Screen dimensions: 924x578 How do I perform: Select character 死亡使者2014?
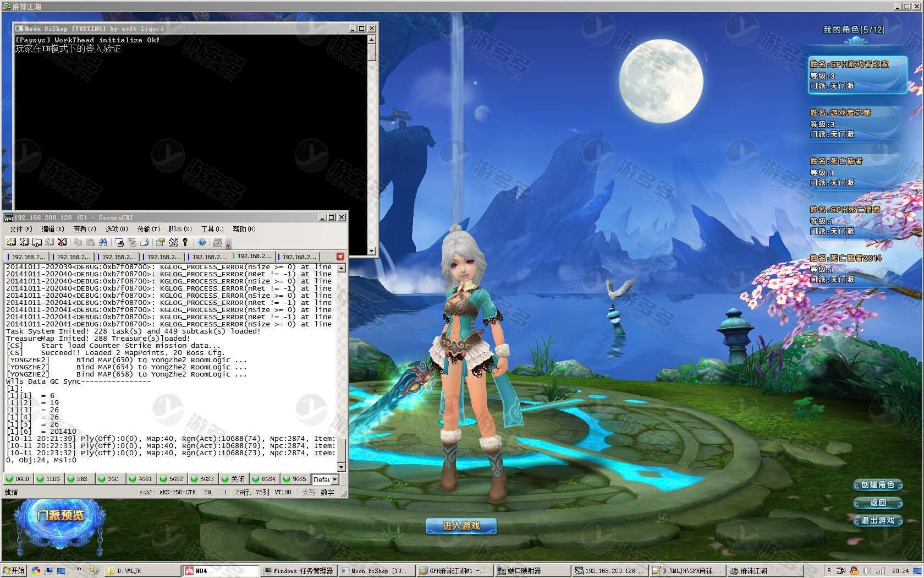[x=857, y=269]
